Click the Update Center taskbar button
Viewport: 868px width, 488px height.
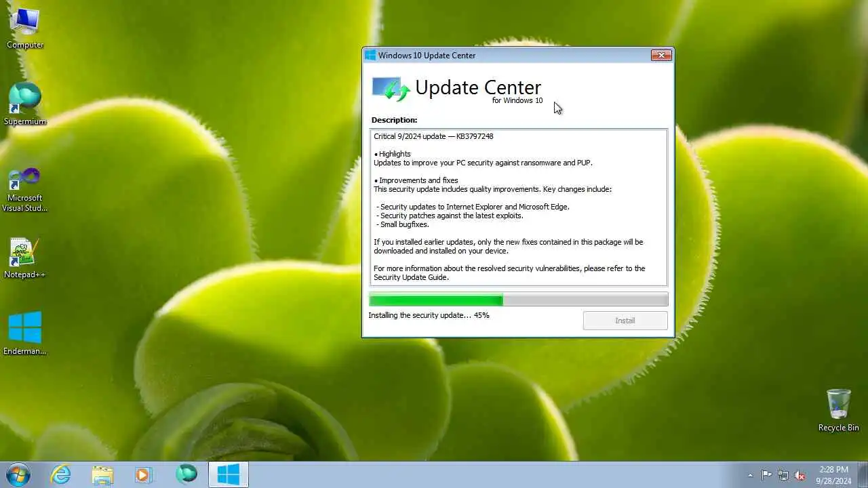pyautogui.click(x=229, y=474)
